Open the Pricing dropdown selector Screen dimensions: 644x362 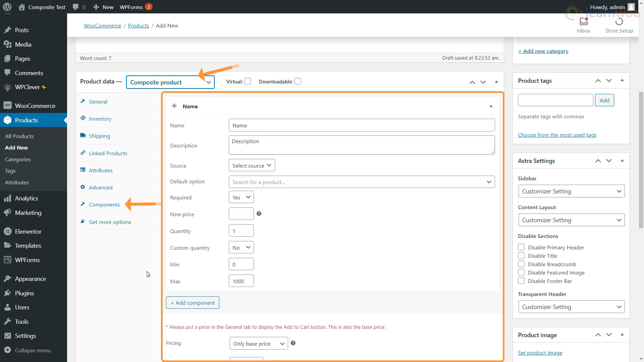coord(259,343)
